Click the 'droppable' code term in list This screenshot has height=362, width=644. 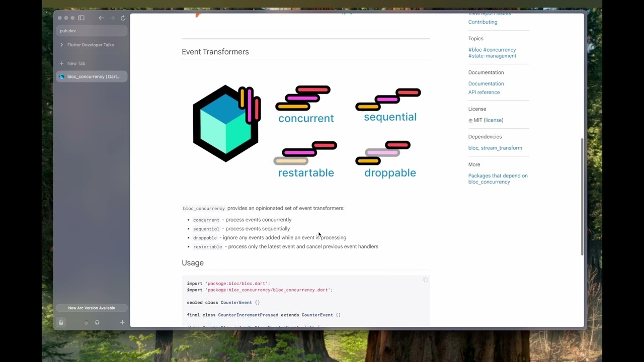coord(205,238)
